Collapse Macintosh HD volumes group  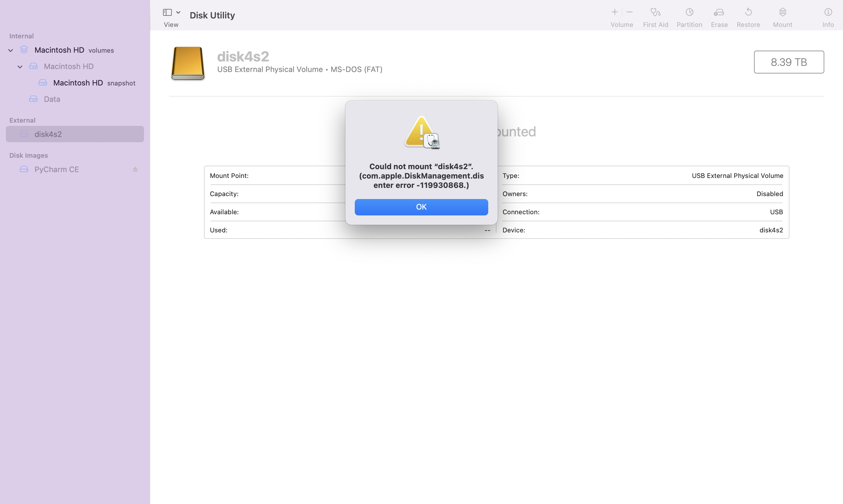click(11, 50)
